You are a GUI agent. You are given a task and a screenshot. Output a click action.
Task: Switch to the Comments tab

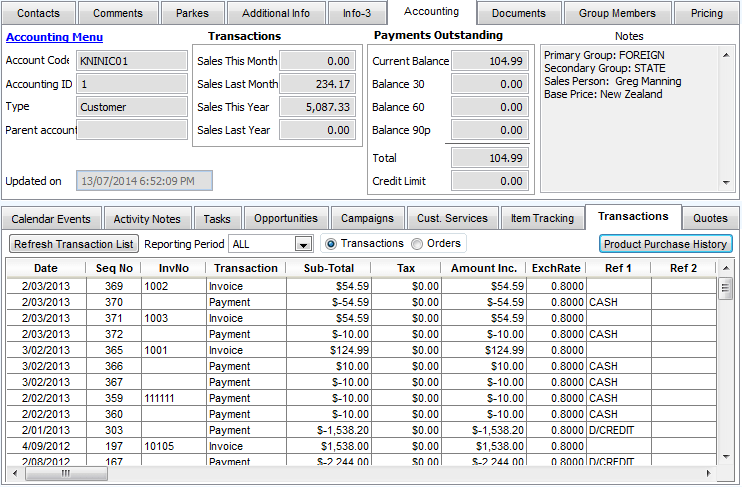tap(118, 13)
